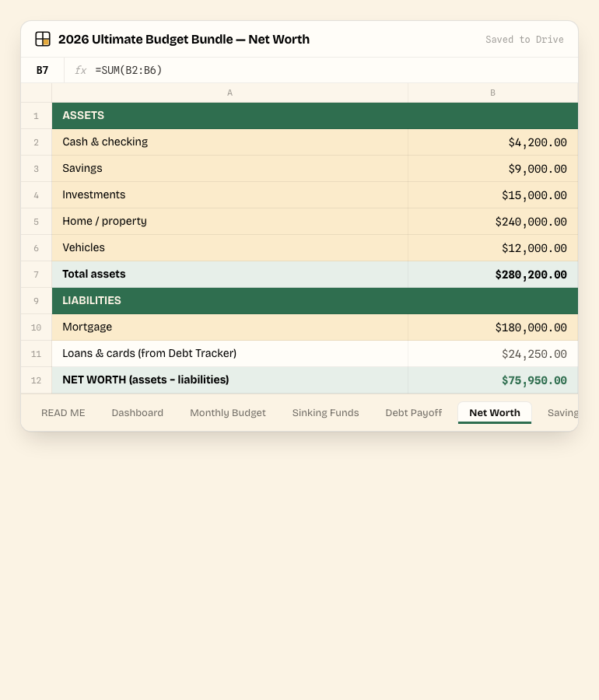599x700 pixels.
Task: Open the Monthly Budget tab
Action: pos(228,412)
